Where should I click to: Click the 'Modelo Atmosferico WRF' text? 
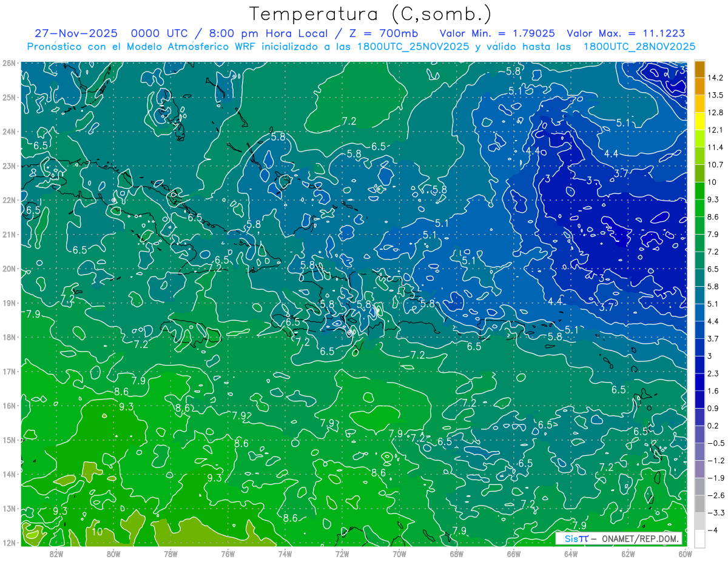[192, 47]
